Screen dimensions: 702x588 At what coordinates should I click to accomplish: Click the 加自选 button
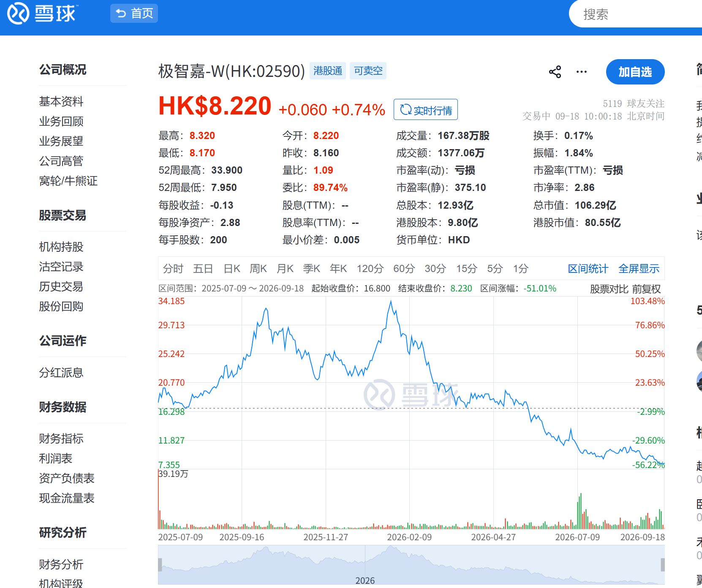click(635, 72)
